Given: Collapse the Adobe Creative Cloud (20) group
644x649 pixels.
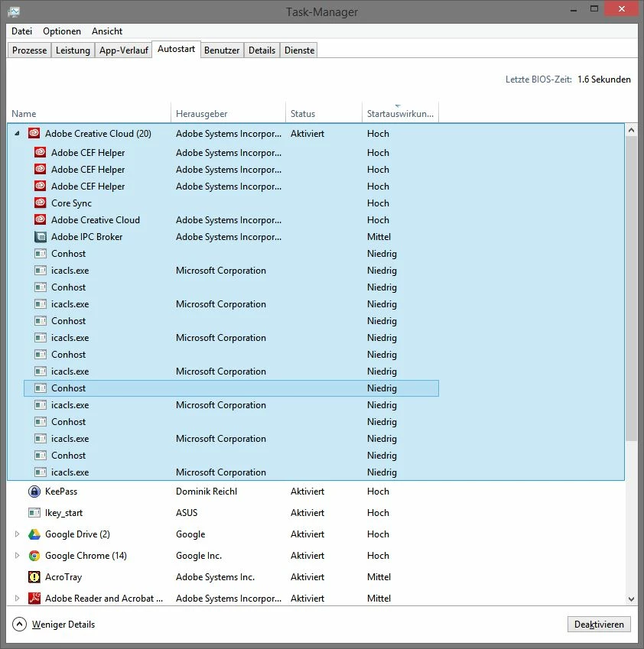Looking at the screenshot, I should [17, 133].
